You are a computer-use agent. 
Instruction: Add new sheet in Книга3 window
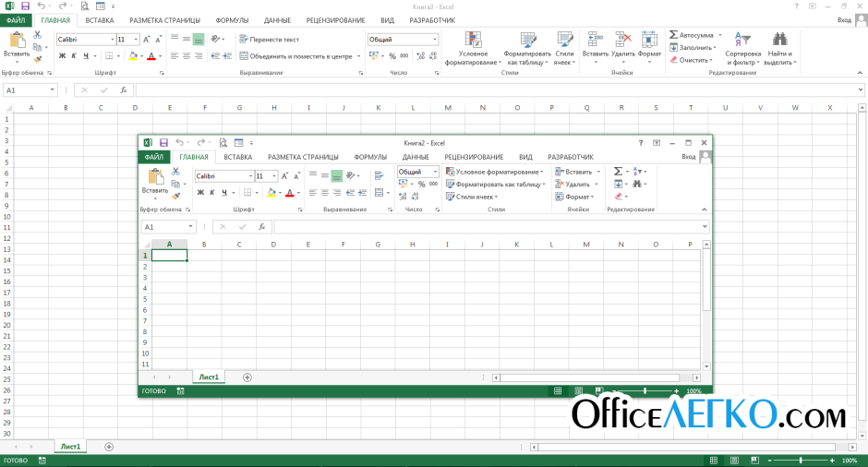click(x=109, y=447)
